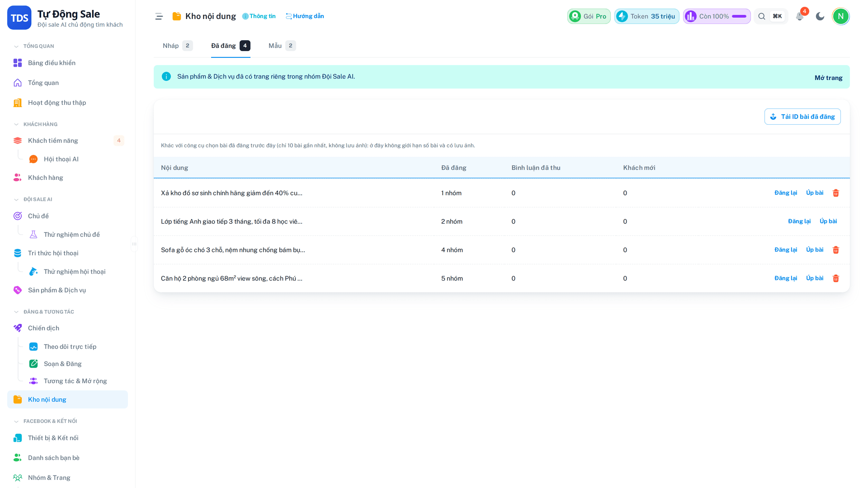Viewport: 868px width, 488px height.
Task: Open the notification bell icon
Action: (x=800, y=16)
